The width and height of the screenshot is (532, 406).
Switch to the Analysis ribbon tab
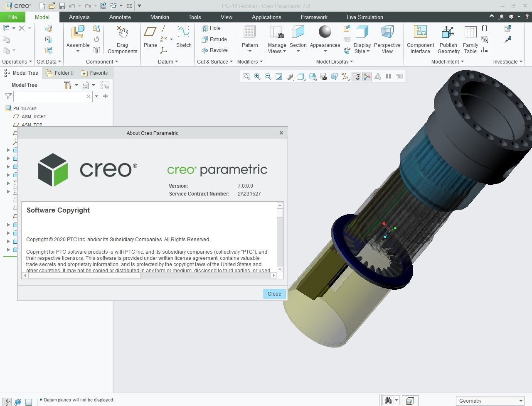[79, 17]
